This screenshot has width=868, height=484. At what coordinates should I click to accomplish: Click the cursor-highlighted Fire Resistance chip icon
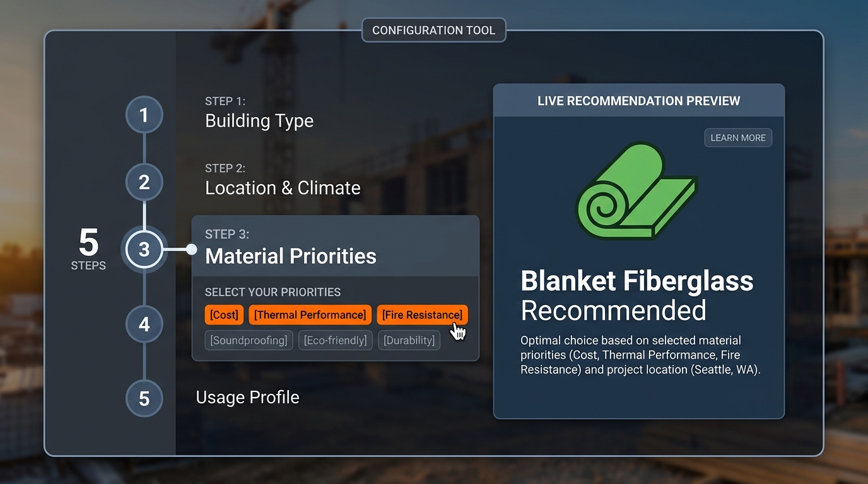(x=422, y=314)
